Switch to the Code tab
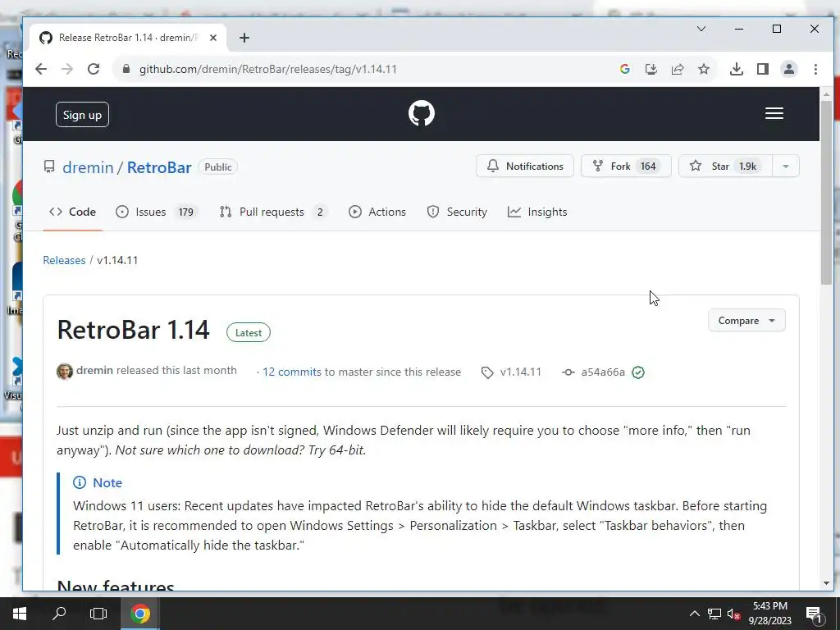 (x=72, y=212)
